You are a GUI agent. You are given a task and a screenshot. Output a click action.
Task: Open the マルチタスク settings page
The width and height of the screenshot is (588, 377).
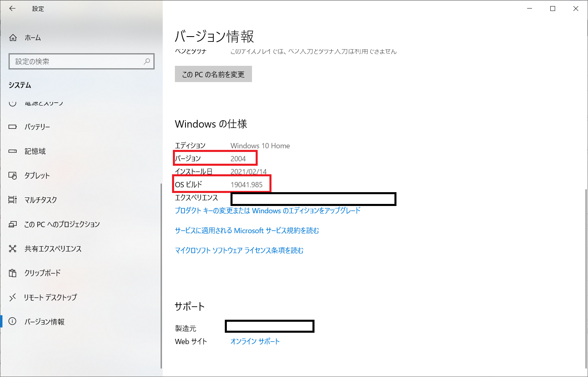(81, 200)
